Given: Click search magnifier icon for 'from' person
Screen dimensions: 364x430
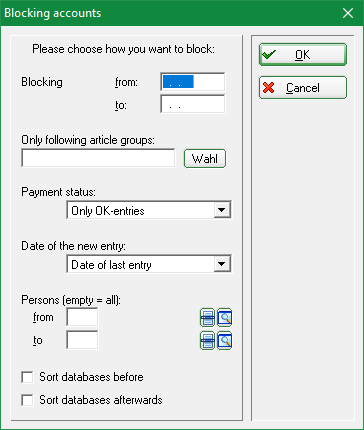Looking at the screenshot, I should pyautogui.click(x=224, y=318).
